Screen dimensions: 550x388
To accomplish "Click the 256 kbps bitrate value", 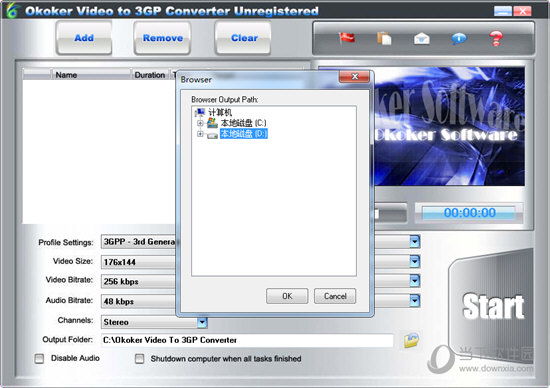I will [121, 281].
